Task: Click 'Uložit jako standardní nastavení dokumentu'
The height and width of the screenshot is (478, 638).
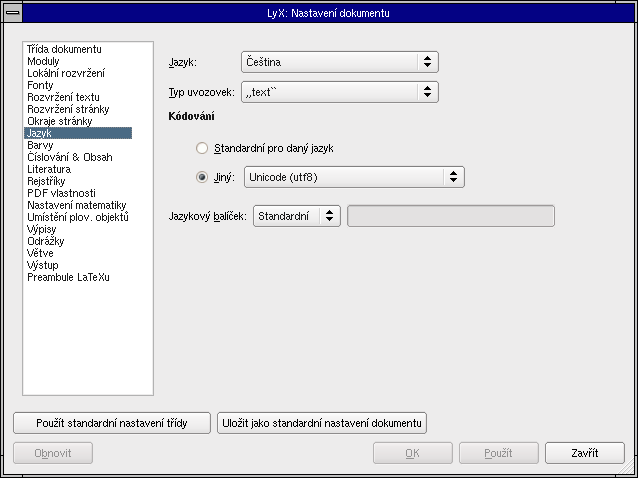Action: coord(322,423)
